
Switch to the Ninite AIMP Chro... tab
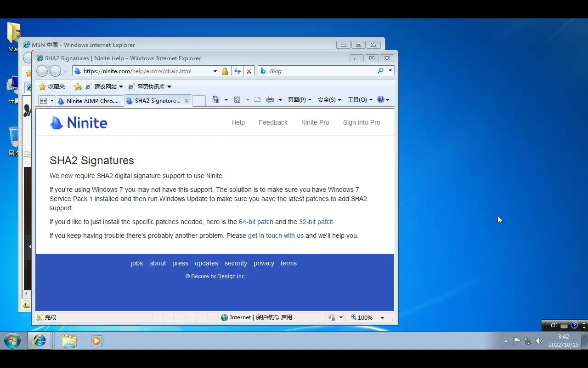click(90, 101)
